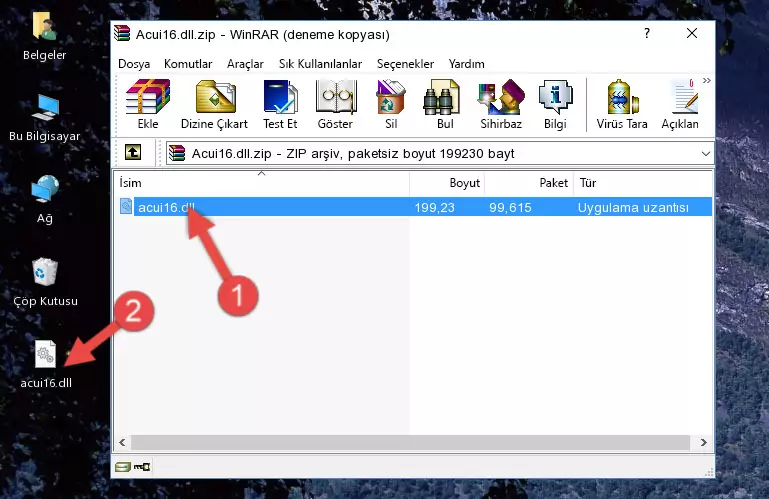Open the archive path dropdown
The width and height of the screenshot is (769, 499).
click(x=706, y=154)
